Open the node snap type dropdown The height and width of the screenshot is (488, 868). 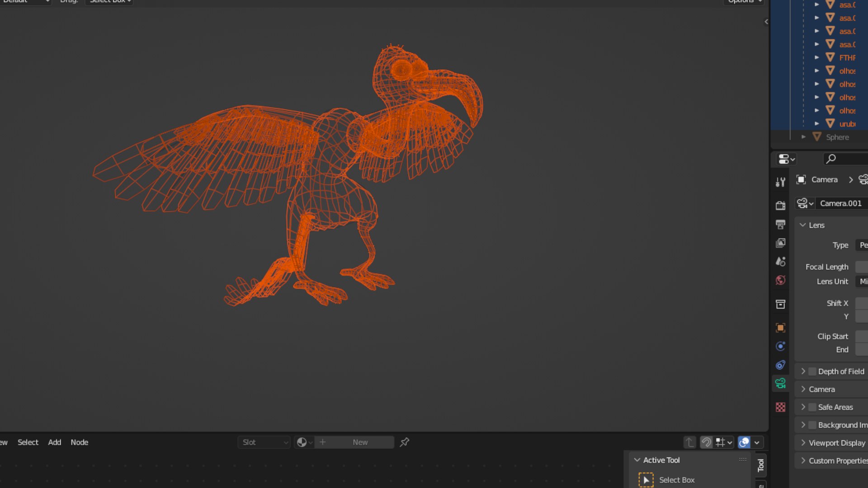pyautogui.click(x=724, y=442)
